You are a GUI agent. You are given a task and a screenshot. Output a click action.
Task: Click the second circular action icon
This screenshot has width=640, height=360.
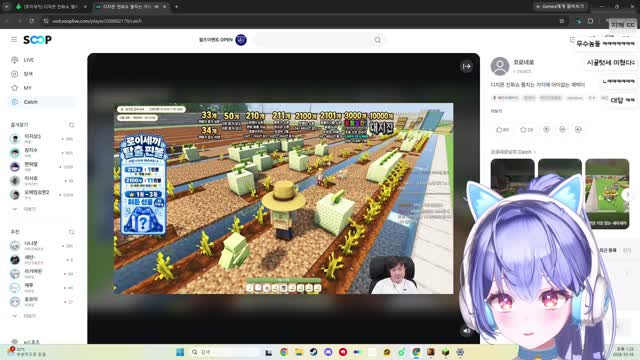tap(562, 129)
